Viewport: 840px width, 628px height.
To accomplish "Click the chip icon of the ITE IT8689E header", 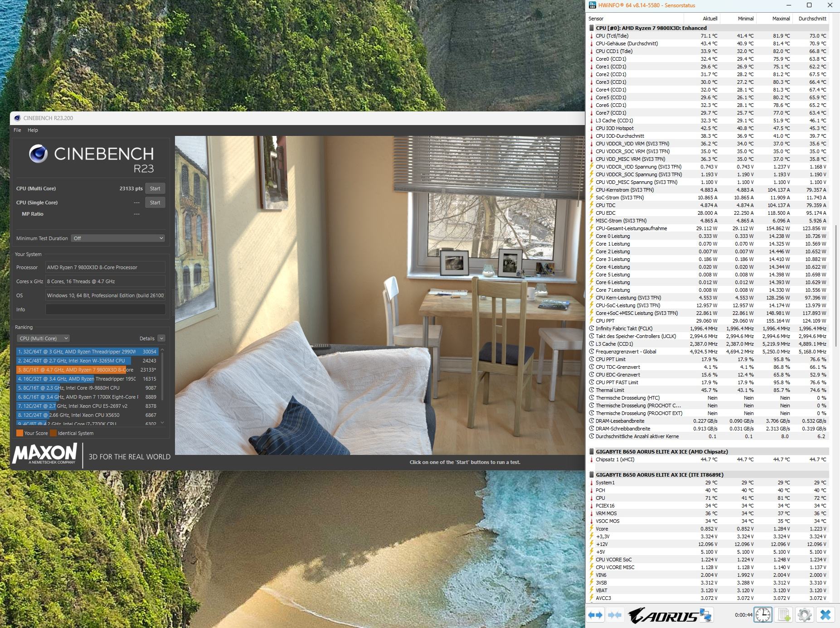I will (x=591, y=475).
